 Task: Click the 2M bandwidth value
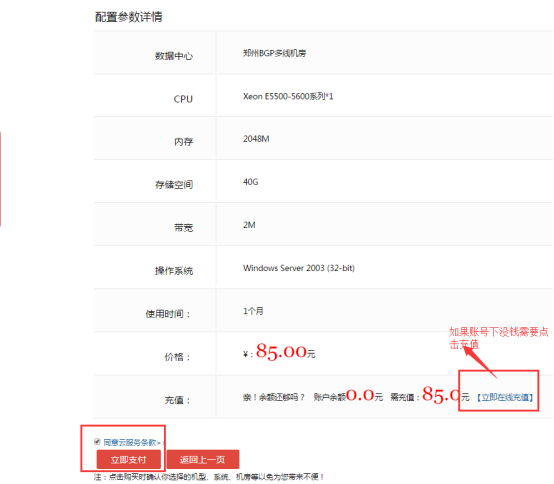[249, 225]
